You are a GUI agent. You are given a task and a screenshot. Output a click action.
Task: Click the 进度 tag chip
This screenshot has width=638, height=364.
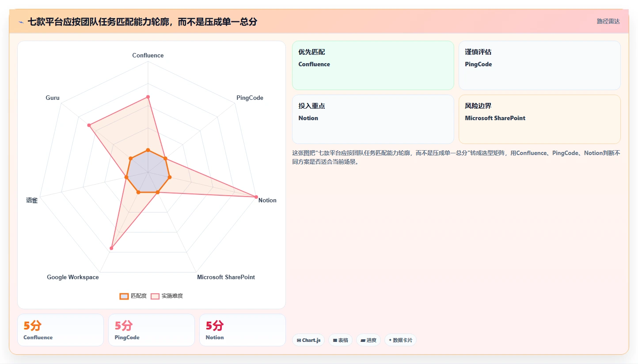pyautogui.click(x=368, y=340)
